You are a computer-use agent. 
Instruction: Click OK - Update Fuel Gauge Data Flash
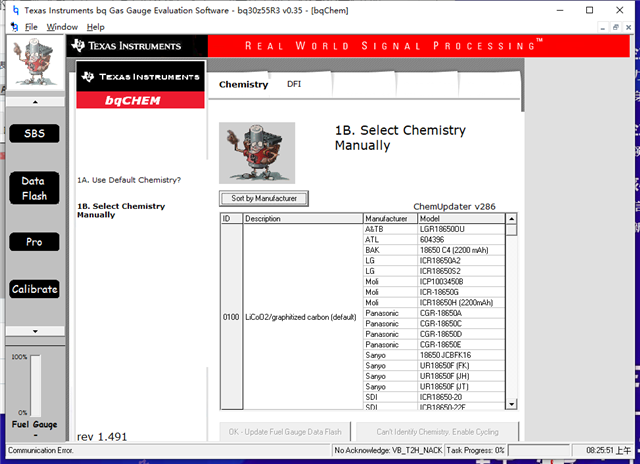(285, 432)
